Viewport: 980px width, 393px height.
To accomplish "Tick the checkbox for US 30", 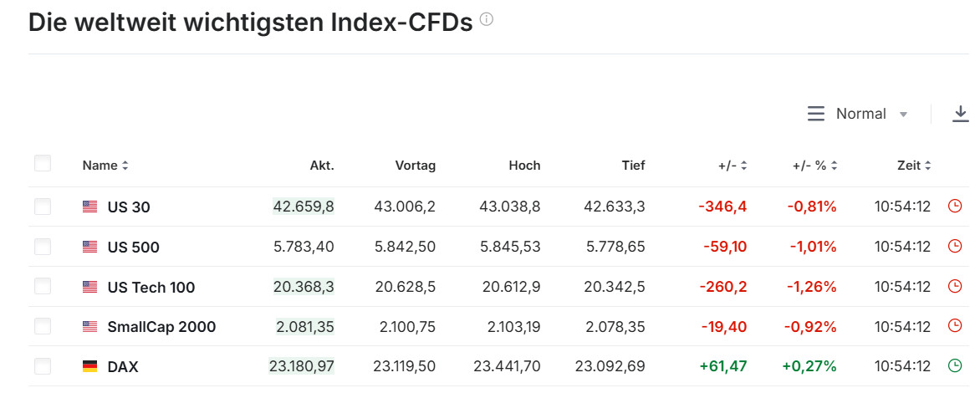I will point(43,207).
